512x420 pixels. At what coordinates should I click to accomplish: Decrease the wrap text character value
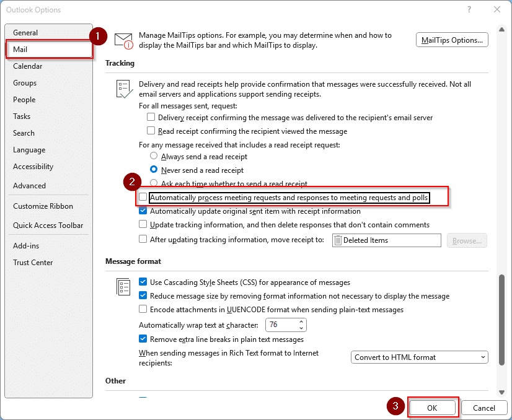tap(301, 328)
